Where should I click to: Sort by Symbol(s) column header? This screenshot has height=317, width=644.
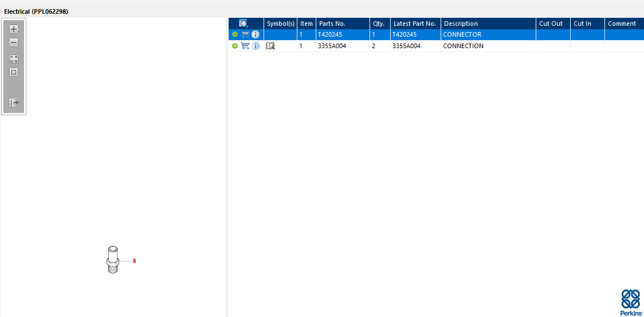tap(281, 24)
